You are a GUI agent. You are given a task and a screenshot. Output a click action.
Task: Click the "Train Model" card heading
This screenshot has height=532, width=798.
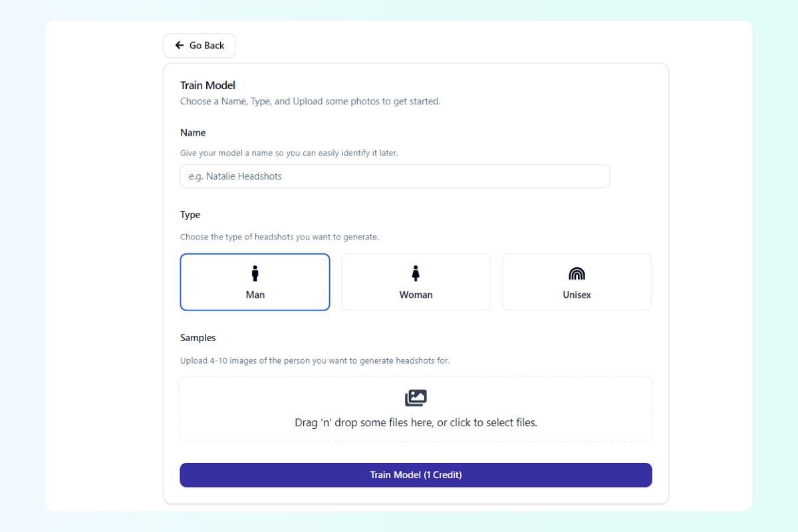[x=207, y=85]
